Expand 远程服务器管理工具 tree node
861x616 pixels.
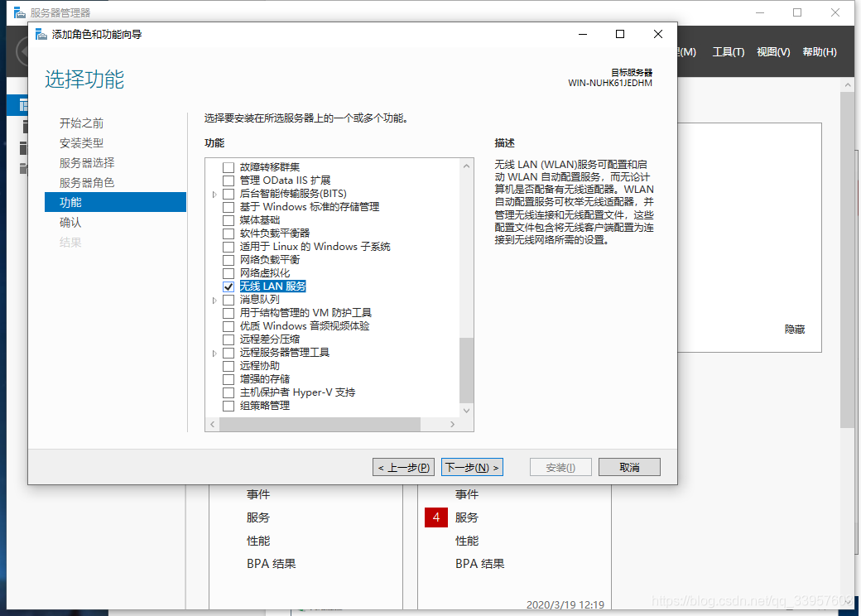coord(215,352)
